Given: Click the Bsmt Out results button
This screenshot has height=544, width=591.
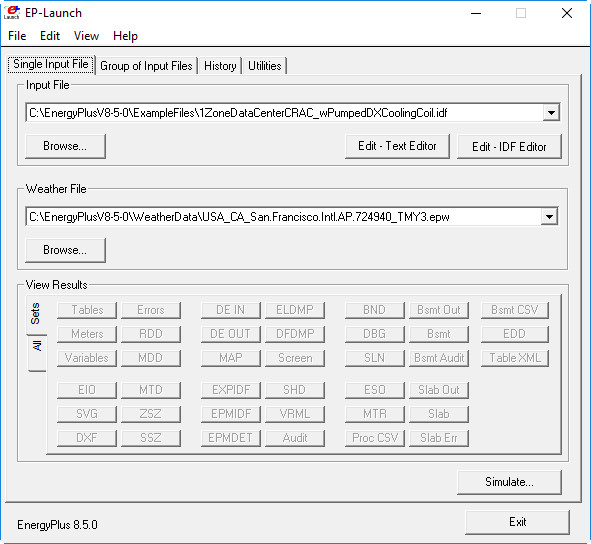Looking at the screenshot, I should pos(439,310).
